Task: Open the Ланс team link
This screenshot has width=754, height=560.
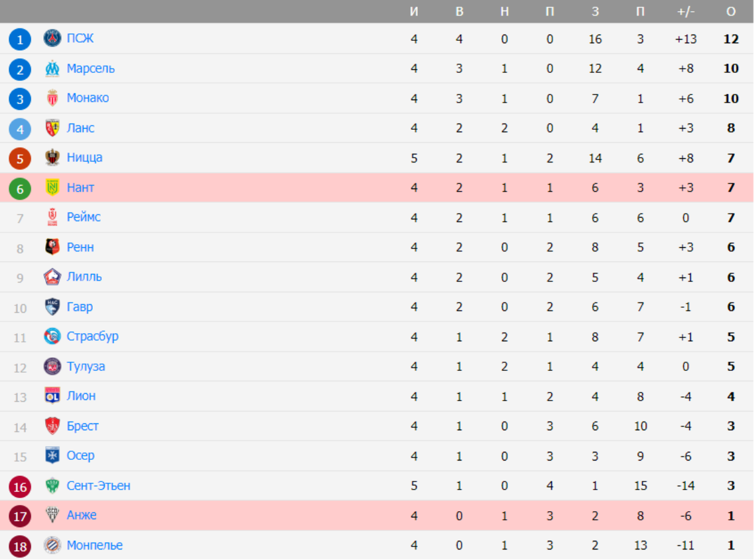Action: coord(80,128)
